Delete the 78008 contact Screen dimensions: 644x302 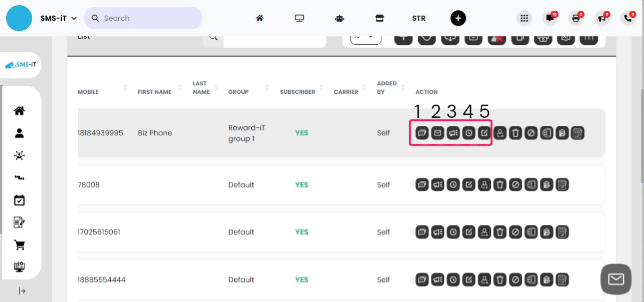tap(500, 185)
